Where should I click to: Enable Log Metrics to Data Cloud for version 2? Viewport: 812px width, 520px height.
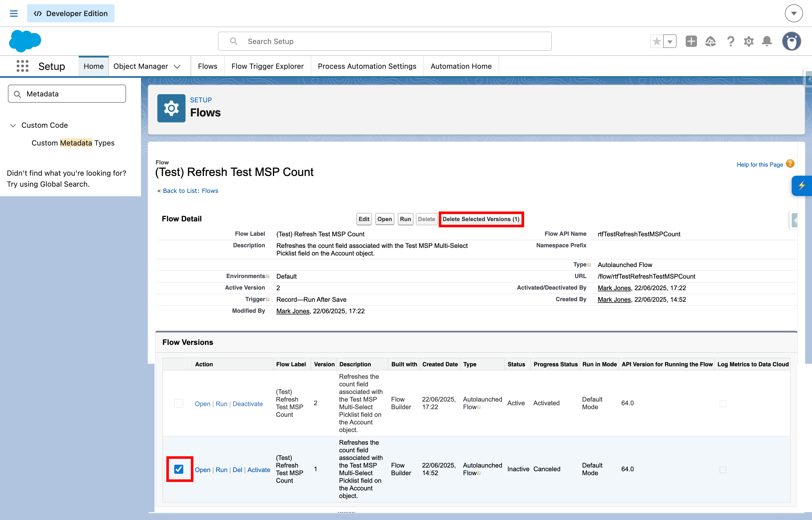coord(723,403)
